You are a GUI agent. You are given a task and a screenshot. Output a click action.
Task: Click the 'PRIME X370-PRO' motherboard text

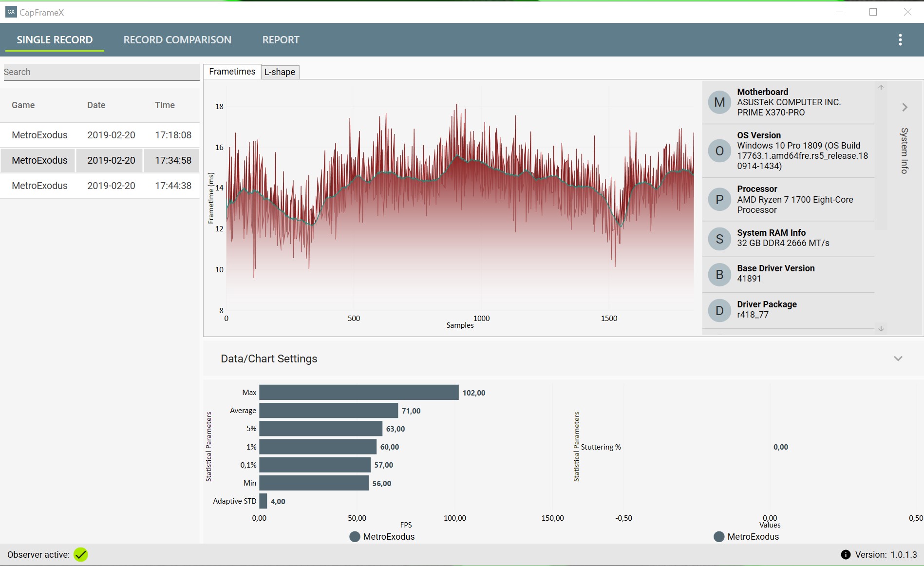tap(771, 113)
